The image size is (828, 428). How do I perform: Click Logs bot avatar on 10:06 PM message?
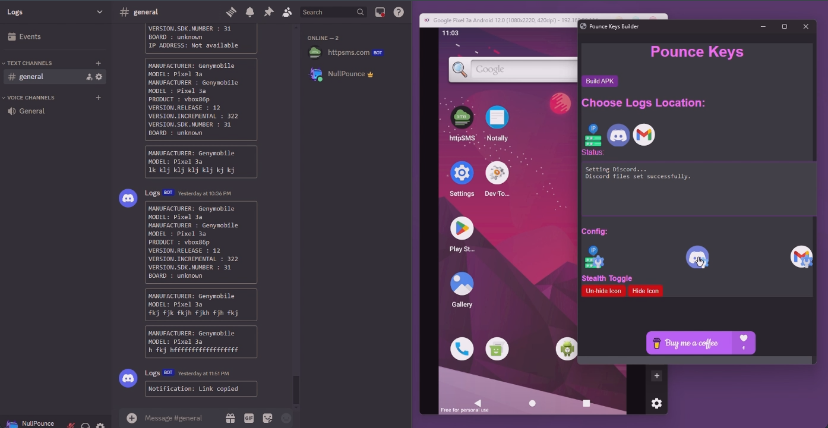(x=128, y=198)
